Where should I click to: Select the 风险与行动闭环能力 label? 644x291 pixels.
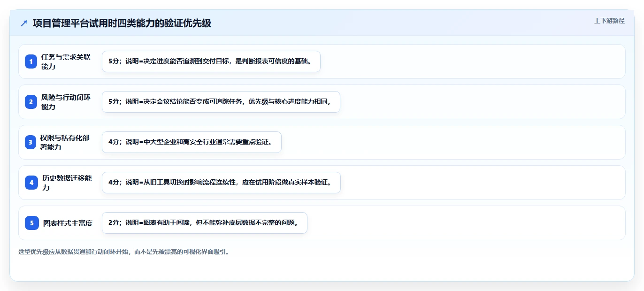point(66,102)
